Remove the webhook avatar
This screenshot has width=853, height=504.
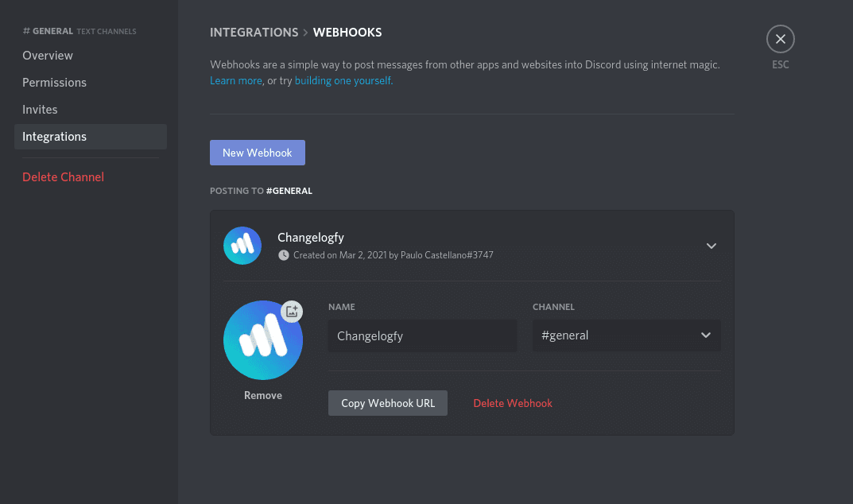click(x=263, y=396)
